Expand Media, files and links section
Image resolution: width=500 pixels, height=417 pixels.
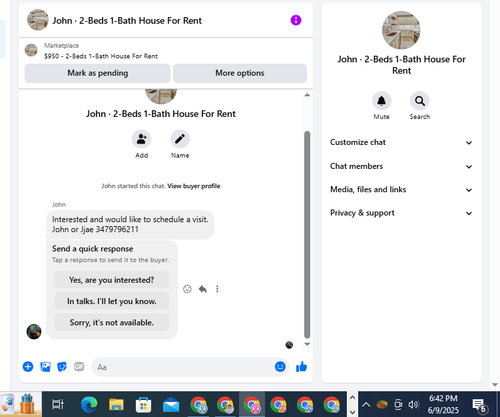[401, 190]
